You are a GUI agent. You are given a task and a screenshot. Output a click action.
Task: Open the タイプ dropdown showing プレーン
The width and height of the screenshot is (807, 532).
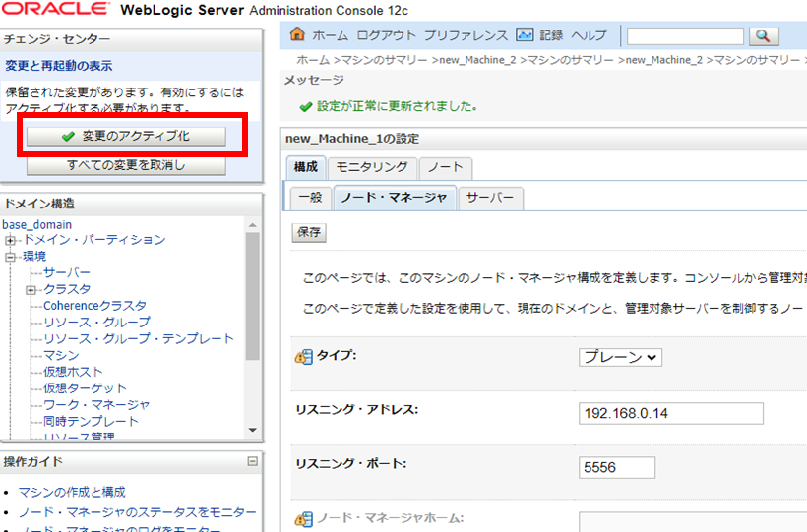coord(620,357)
